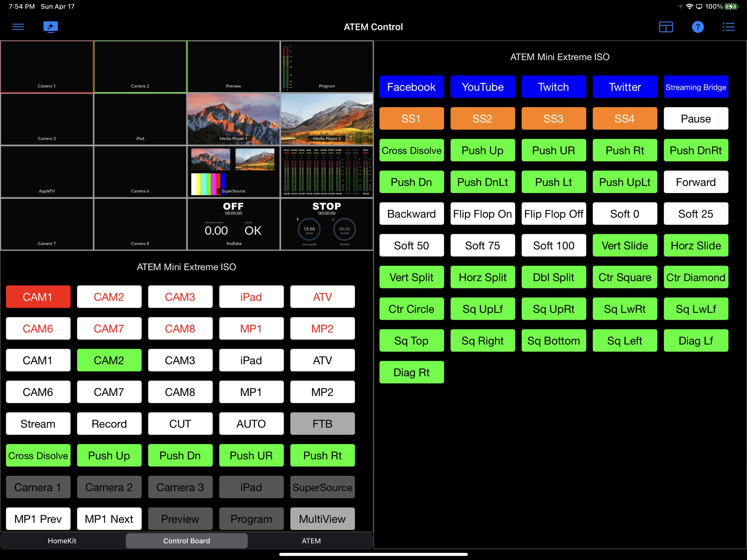The width and height of the screenshot is (747, 560).
Task: Tap the MultiView button
Action: coord(322,519)
